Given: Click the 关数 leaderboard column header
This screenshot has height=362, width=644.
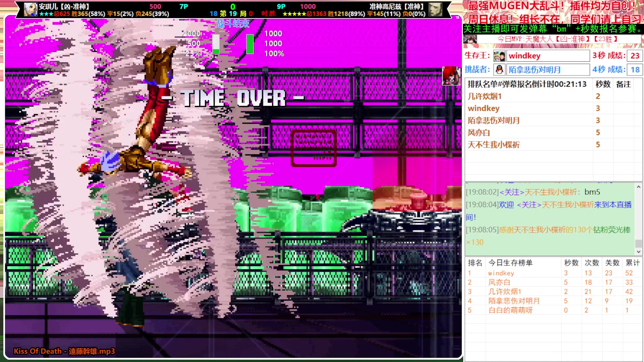Looking at the screenshot, I should [x=612, y=263].
